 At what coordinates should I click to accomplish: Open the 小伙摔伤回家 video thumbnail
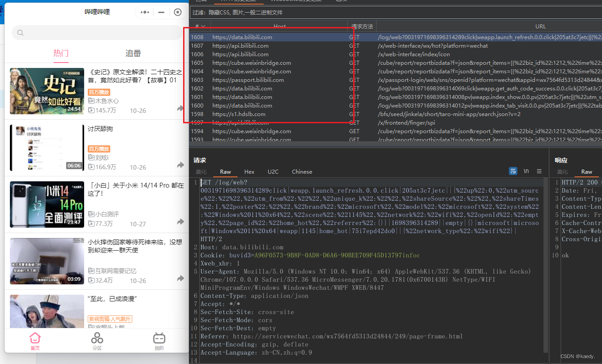click(47, 261)
